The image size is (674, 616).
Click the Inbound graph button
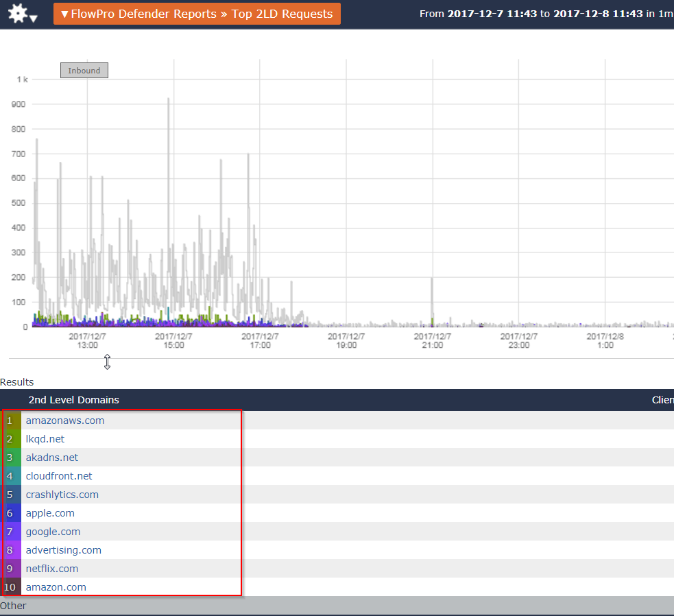click(84, 71)
